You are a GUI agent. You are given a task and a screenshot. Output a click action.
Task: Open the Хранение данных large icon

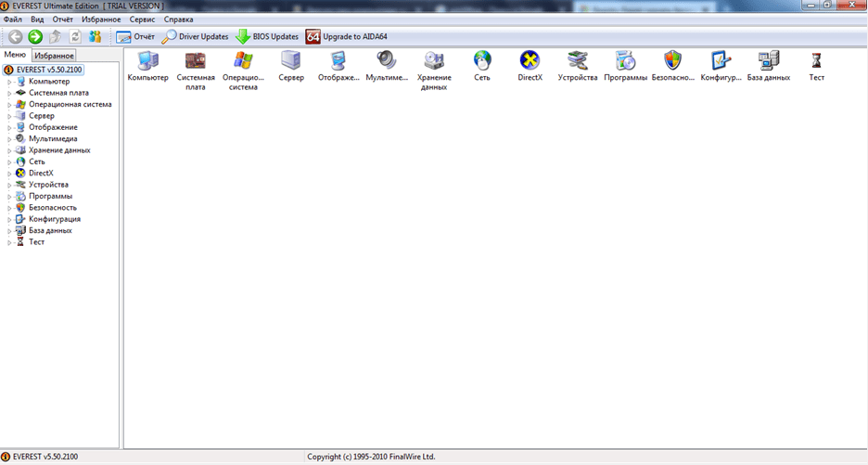click(434, 60)
